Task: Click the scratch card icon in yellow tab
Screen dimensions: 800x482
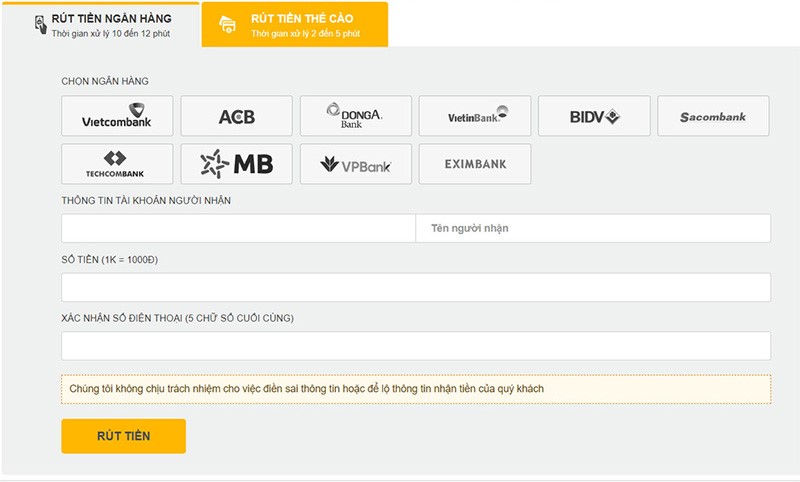Action: tap(228, 26)
